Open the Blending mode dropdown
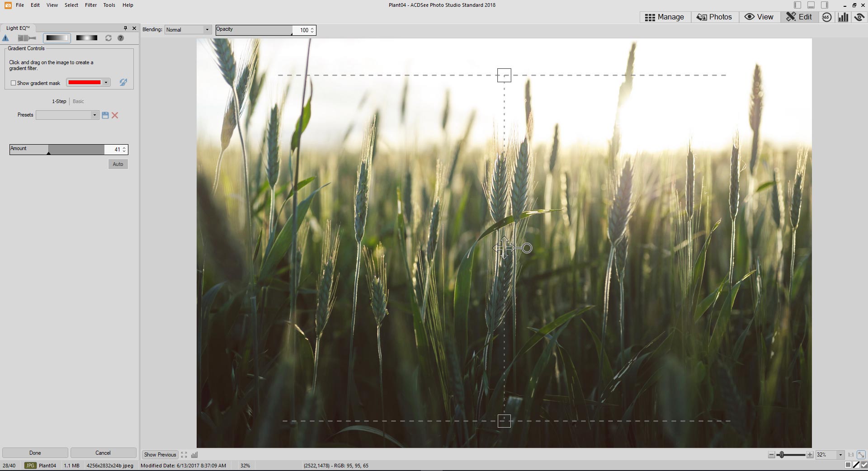The image size is (868, 471). [x=207, y=30]
